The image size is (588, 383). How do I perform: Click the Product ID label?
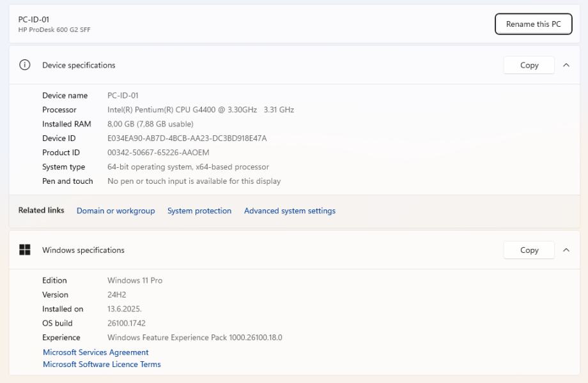(x=61, y=153)
